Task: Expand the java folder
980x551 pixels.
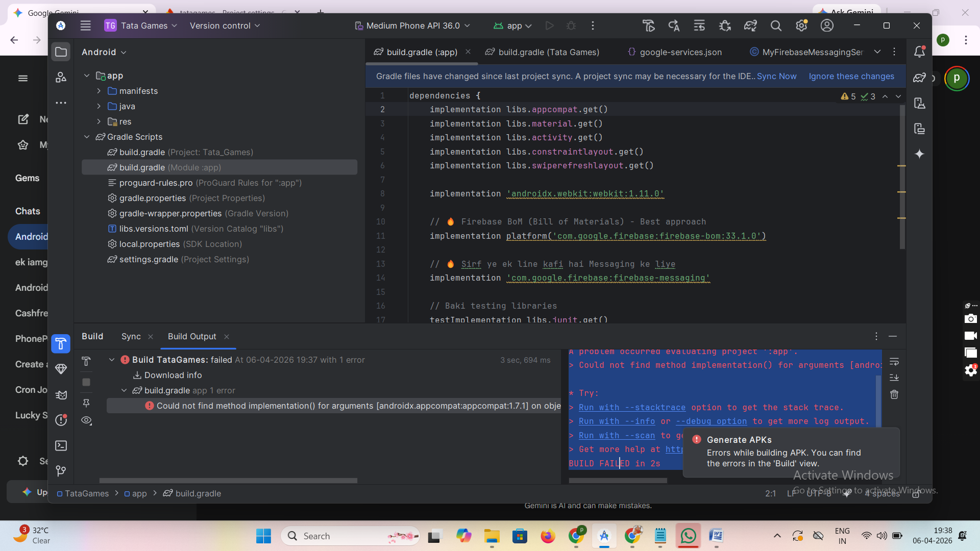Action: [x=99, y=106]
